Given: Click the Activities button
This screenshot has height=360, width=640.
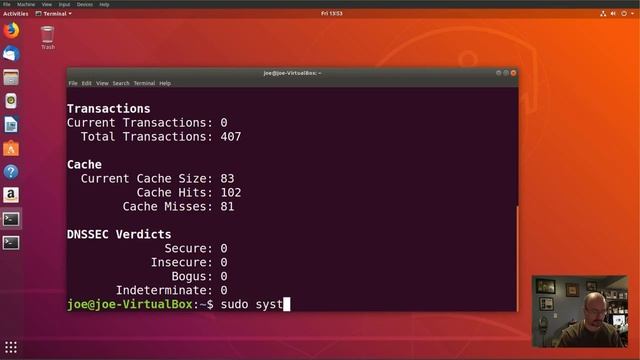Looking at the screenshot, I should (x=16, y=13).
